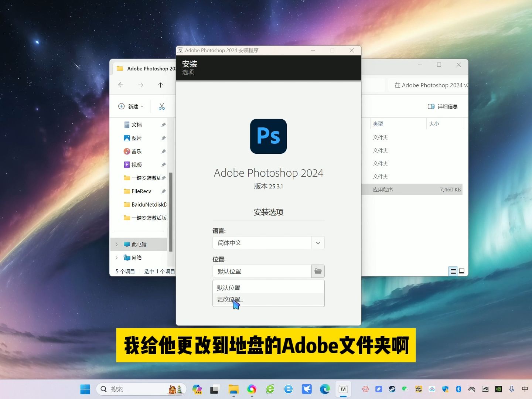The width and height of the screenshot is (532, 399).
Task: Open Microsoft Edge from the taskbar
Action: [x=325, y=389]
